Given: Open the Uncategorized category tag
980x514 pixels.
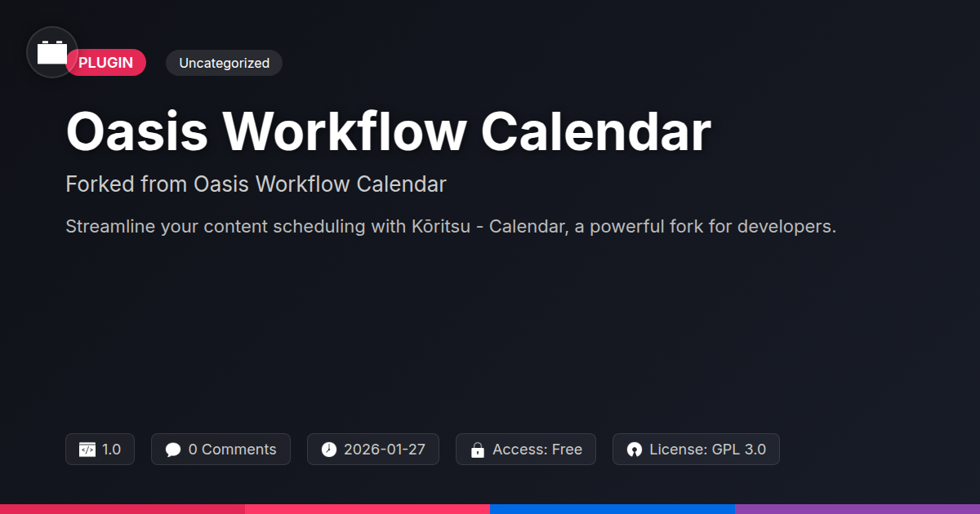Looking at the screenshot, I should tap(224, 63).
